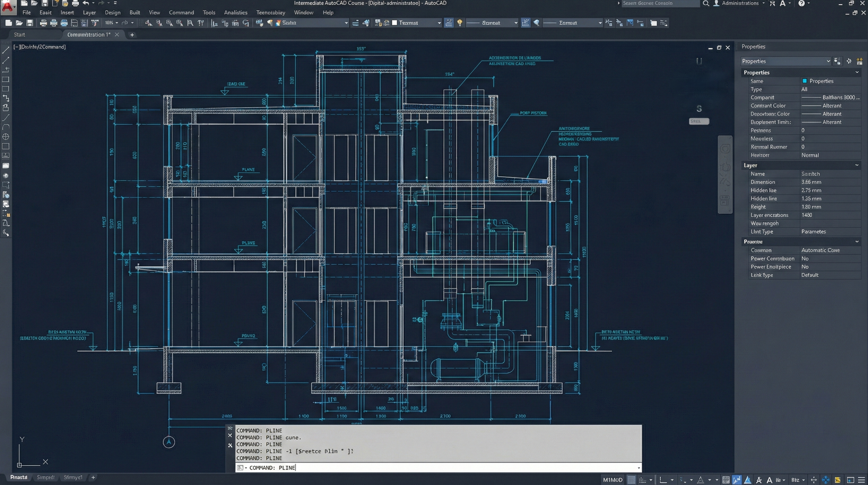868x485 pixels.
Task: Click the Undo arrow in title bar
Action: (x=85, y=3)
